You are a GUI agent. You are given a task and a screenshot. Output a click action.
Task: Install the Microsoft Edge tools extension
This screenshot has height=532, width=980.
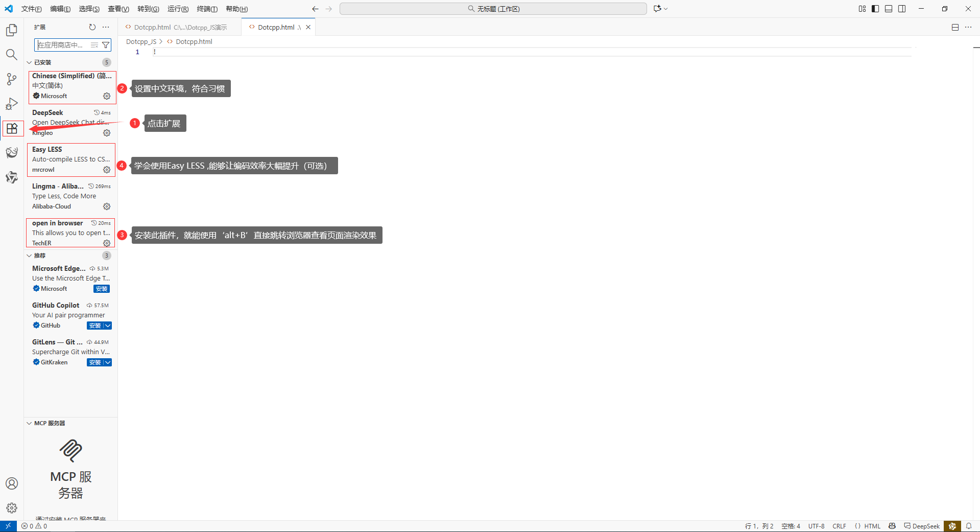point(102,289)
